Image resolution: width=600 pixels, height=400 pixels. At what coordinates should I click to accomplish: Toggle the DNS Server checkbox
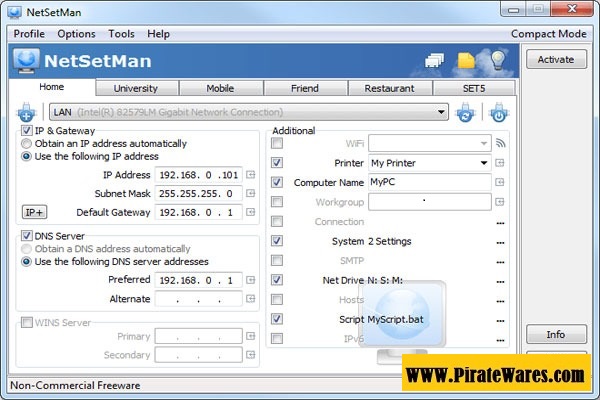(26, 236)
